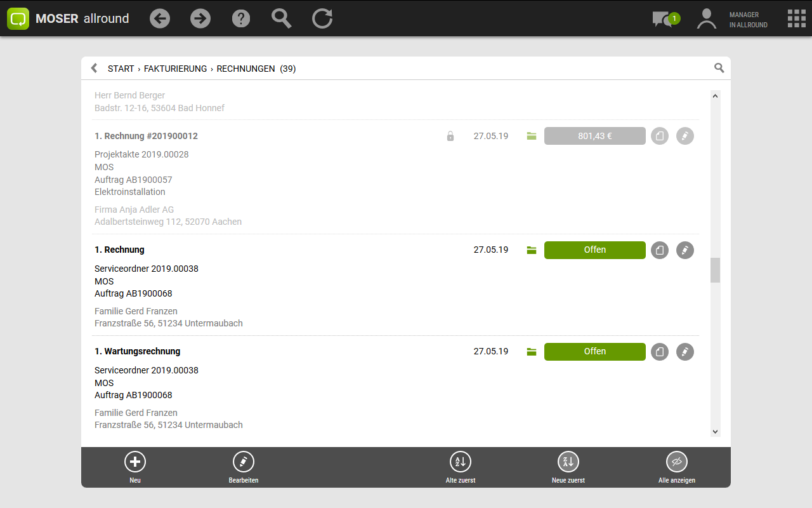The height and width of the screenshot is (508, 812).
Task: Click Serviceordner 2019.00038 under 1. Rechnung
Action: 147,269
